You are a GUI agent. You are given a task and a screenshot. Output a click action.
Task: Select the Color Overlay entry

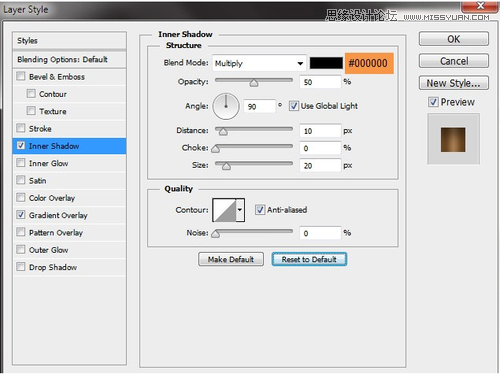(x=69, y=198)
